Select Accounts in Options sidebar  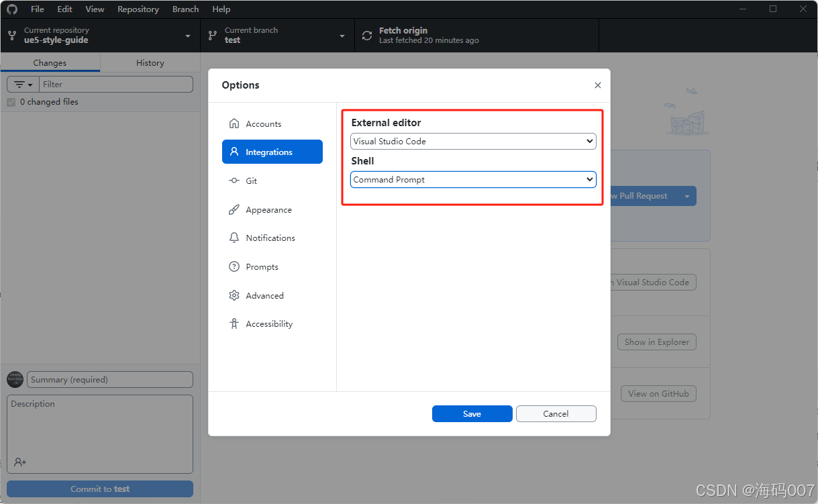click(x=272, y=123)
